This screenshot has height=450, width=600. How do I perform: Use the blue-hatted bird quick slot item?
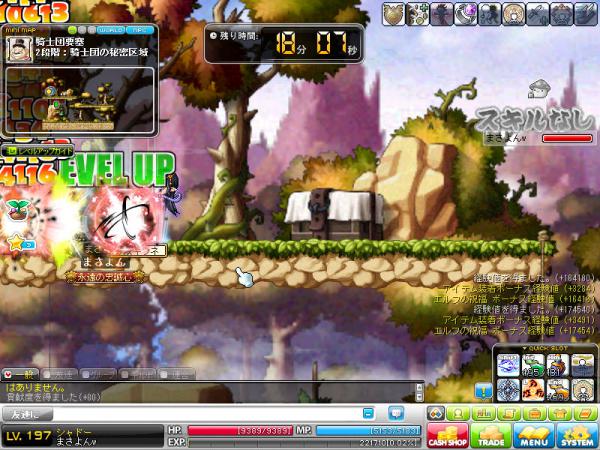(x=558, y=365)
